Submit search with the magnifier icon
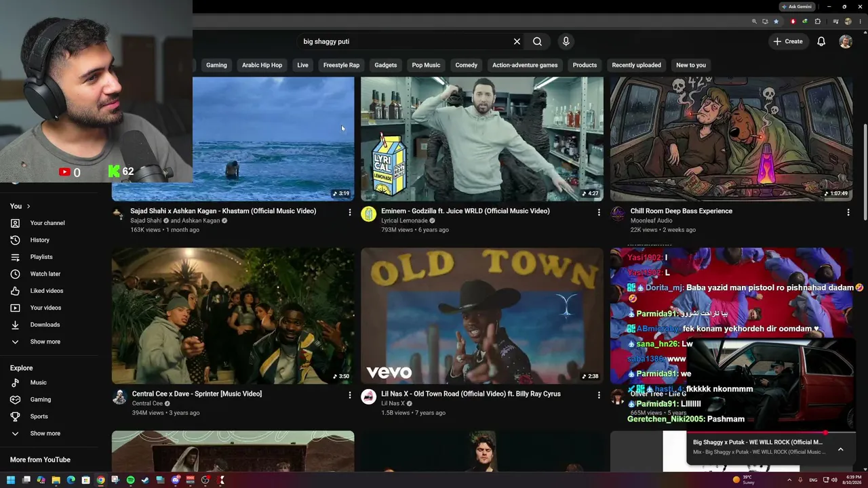868x488 pixels. 537,41
